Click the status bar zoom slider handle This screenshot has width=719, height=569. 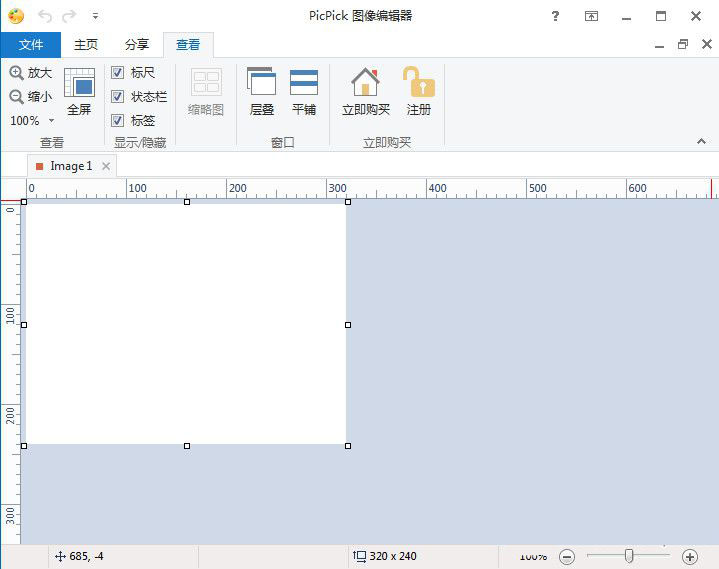(x=629, y=556)
